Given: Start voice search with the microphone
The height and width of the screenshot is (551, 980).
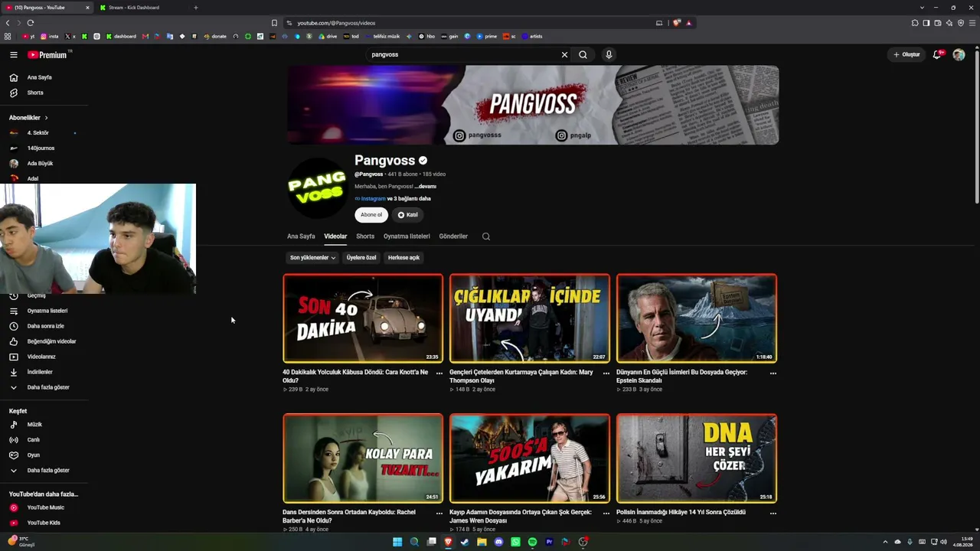Looking at the screenshot, I should click(x=609, y=55).
